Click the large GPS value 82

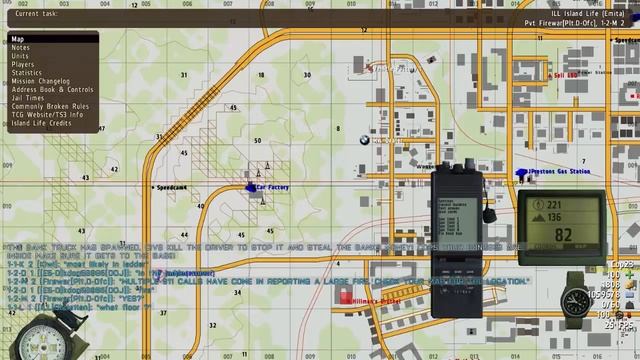(563, 235)
